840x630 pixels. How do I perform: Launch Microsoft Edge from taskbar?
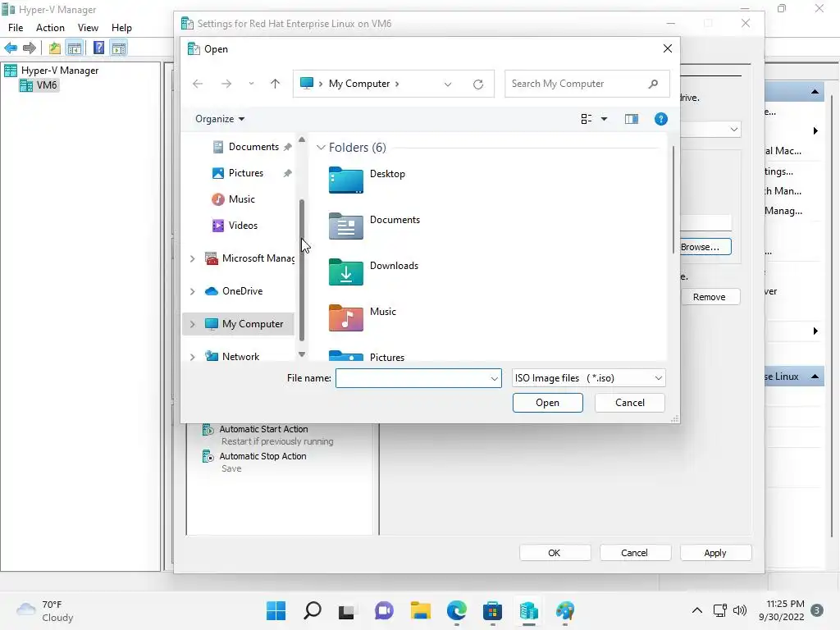pyautogui.click(x=456, y=610)
